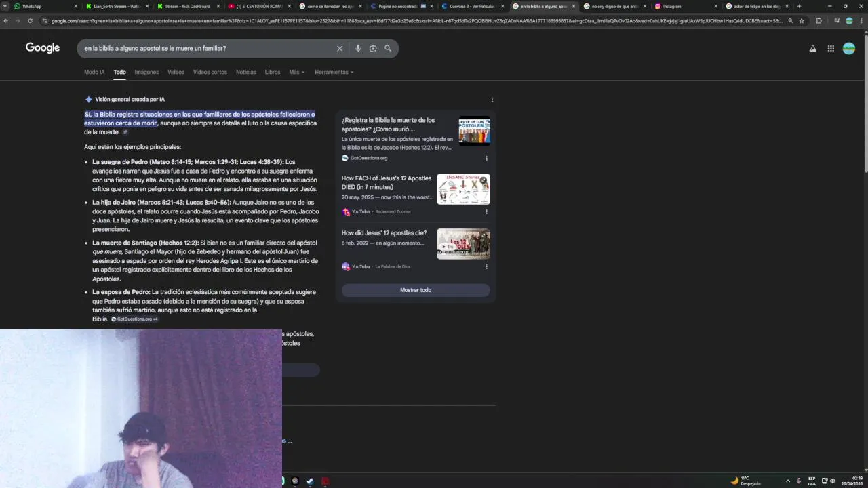
Task: Expand the 'Herramientas' dropdown
Action: (334, 72)
